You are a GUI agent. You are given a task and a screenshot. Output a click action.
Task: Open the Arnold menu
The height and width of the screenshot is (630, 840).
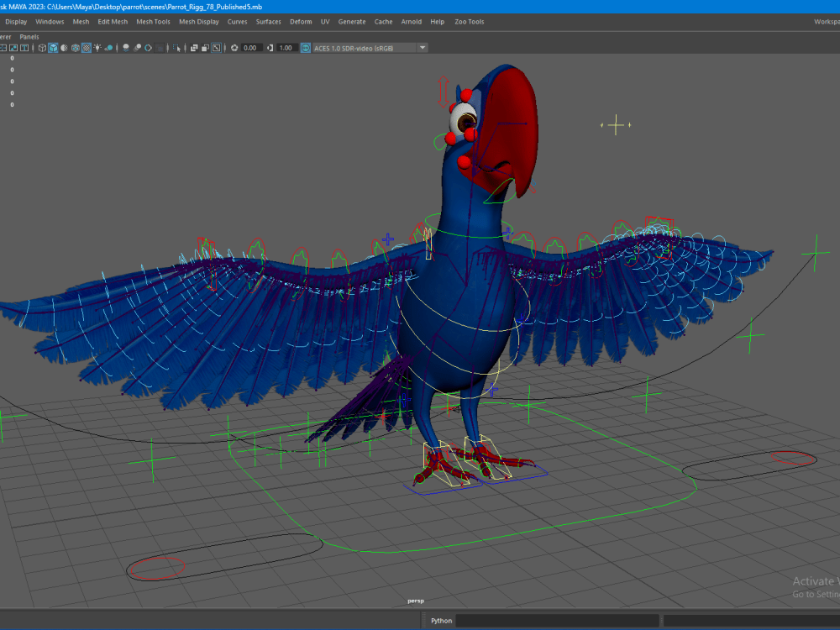[x=412, y=22]
